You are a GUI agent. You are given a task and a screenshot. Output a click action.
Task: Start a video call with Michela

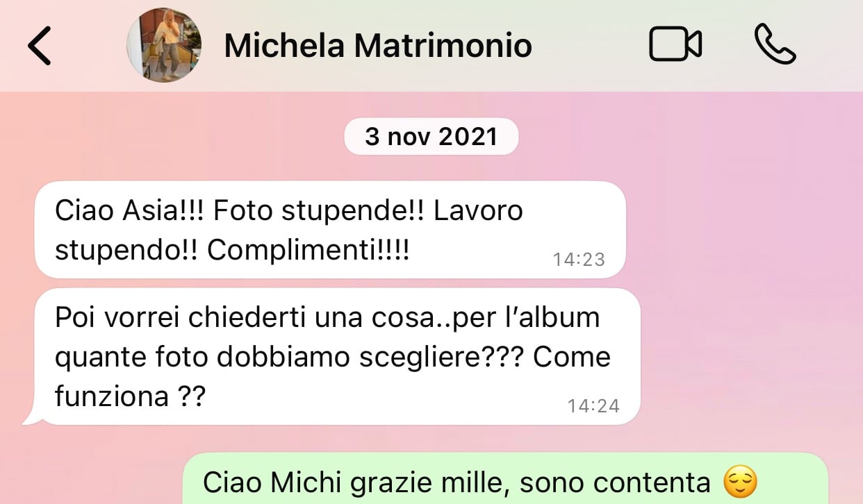[x=675, y=44]
